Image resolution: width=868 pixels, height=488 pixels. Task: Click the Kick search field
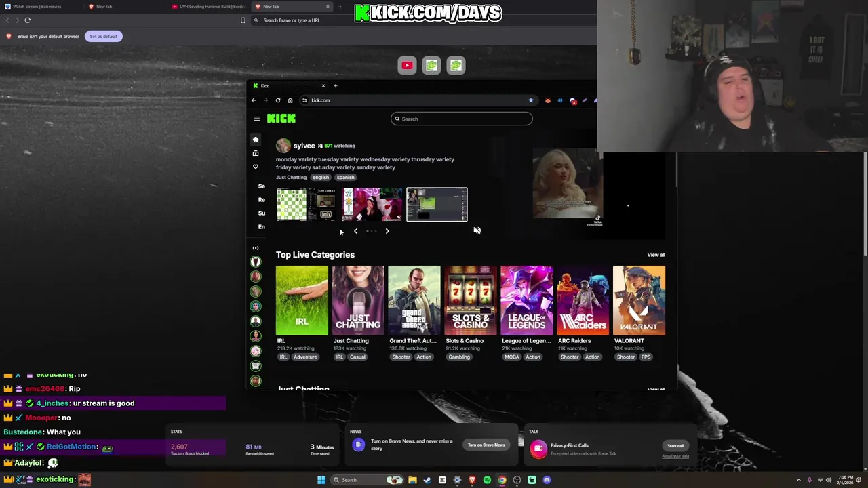pos(462,119)
